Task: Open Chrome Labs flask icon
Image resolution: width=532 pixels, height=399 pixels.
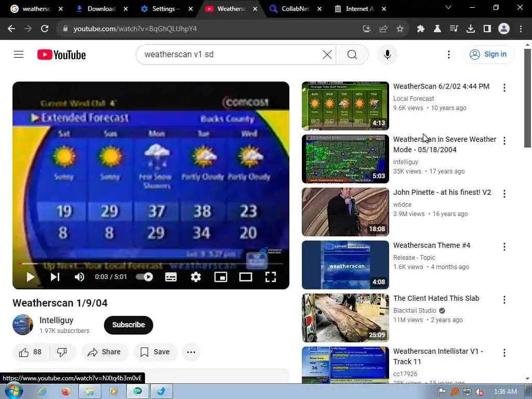Action: coord(437,29)
